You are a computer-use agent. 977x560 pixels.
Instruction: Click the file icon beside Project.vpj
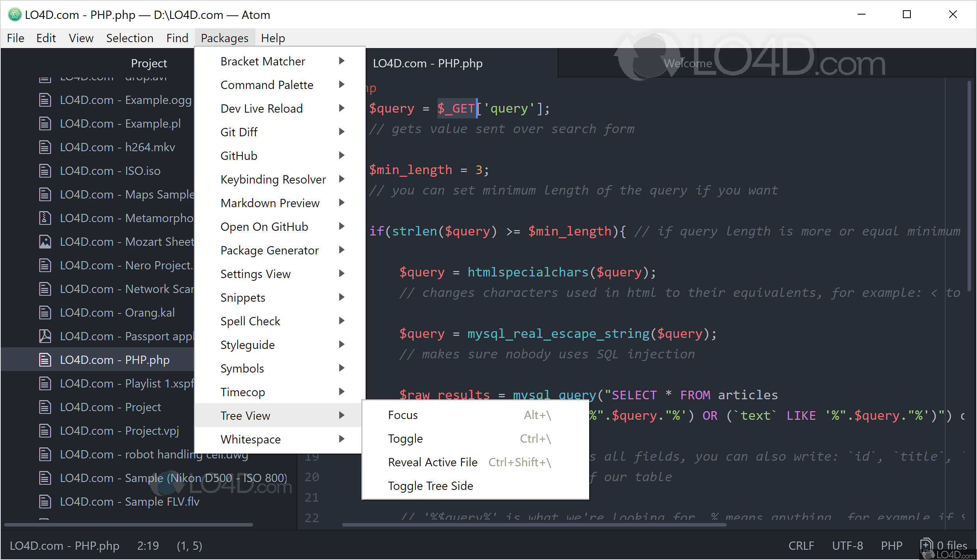click(x=45, y=431)
